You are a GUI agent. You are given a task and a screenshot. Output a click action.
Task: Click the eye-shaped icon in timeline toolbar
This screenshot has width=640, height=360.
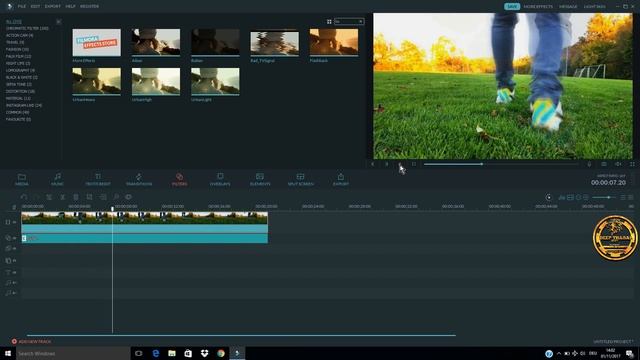[x=129, y=197]
